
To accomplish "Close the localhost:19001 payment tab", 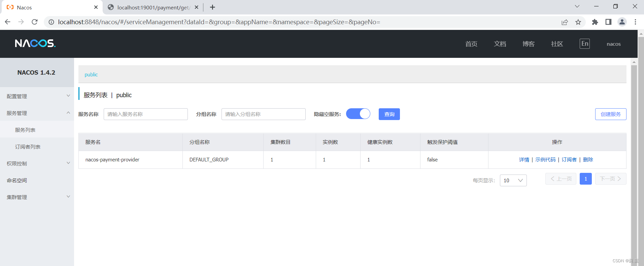I will (x=197, y=7).
